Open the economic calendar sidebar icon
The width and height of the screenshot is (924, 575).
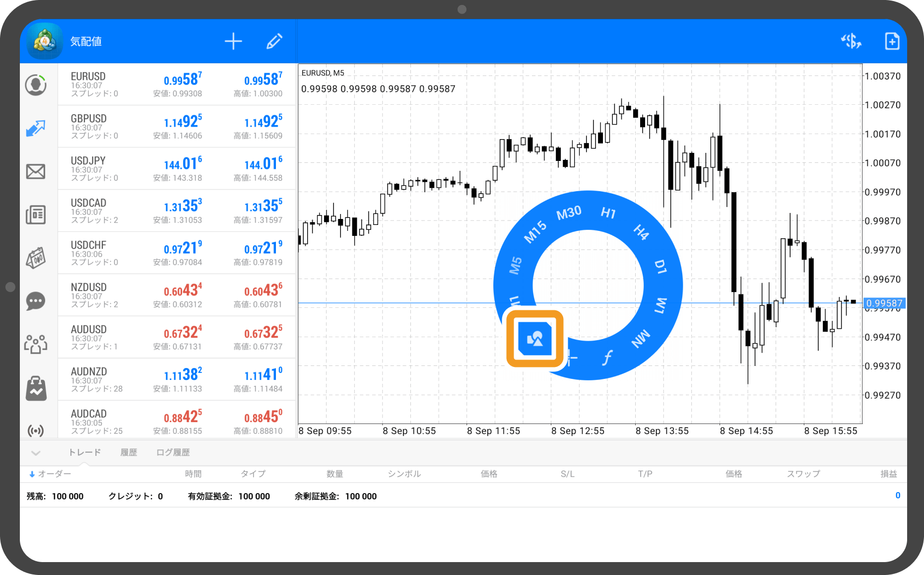(x=36, y=258)
